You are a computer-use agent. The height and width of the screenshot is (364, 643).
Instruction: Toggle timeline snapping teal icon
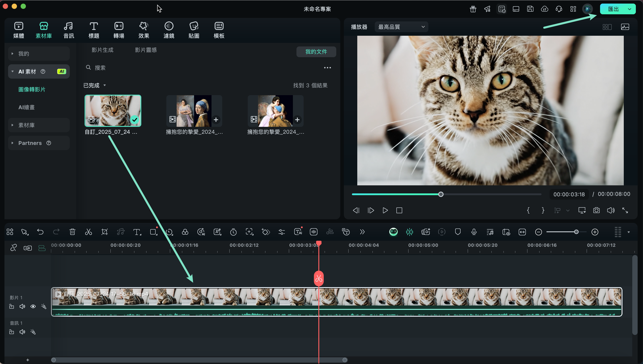click(x=410, y=232)
